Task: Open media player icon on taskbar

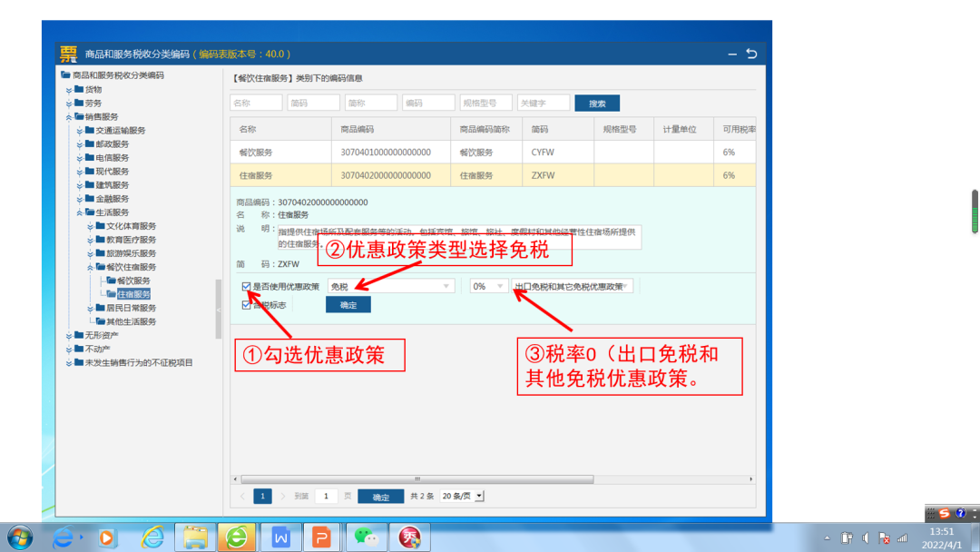Action: point(106,537)
